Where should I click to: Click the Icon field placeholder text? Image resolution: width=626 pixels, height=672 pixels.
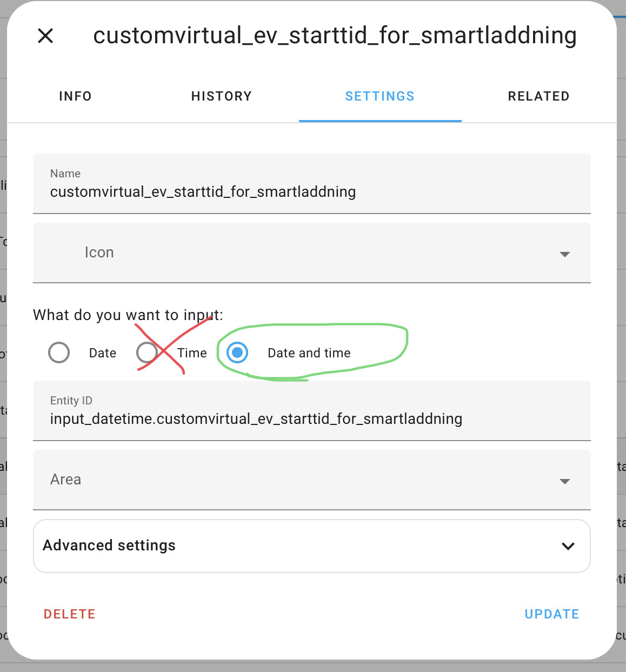click(x=99, y=252)
